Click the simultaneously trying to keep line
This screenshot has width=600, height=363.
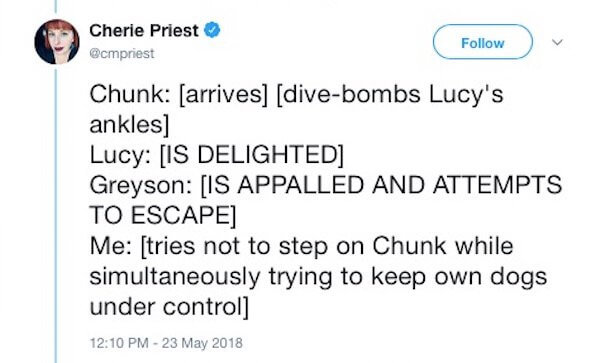tap(318, 277)
